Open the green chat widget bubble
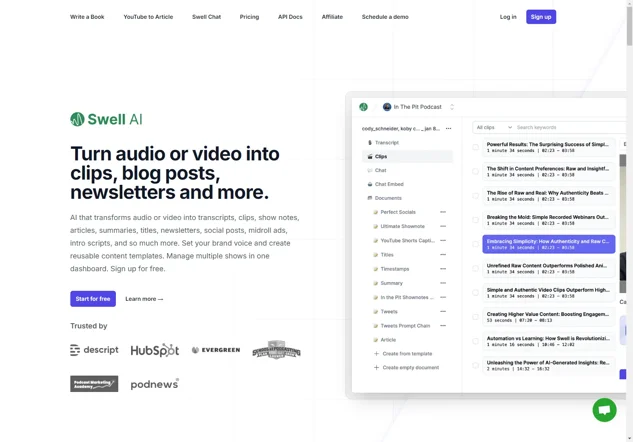 [x=604, y=410]
